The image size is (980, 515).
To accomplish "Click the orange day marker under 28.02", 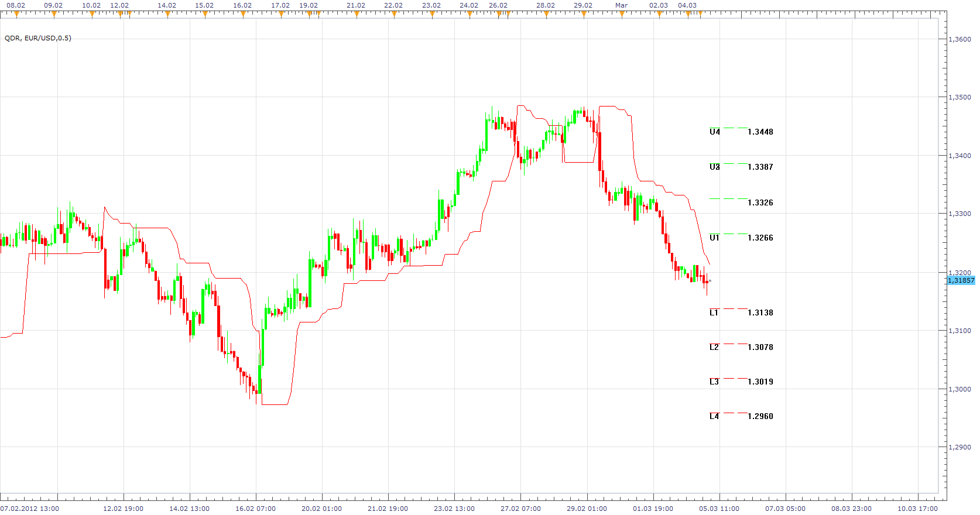I will pos(546,15).
